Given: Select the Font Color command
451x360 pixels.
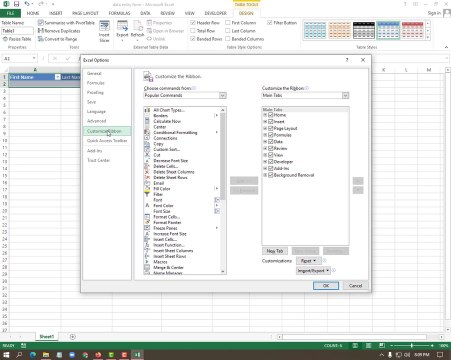Looking at the screenshot, I should click(x=163, y=206).
